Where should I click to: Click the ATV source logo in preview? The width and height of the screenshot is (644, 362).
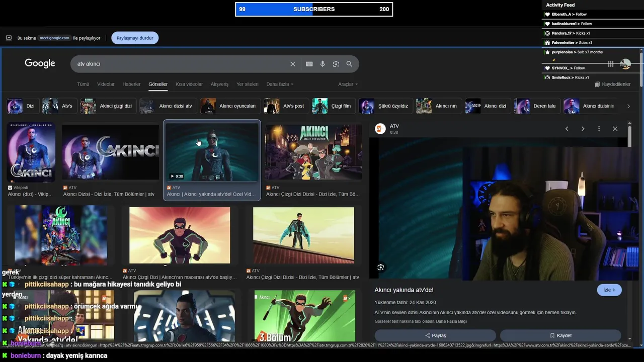click(380, 129)
